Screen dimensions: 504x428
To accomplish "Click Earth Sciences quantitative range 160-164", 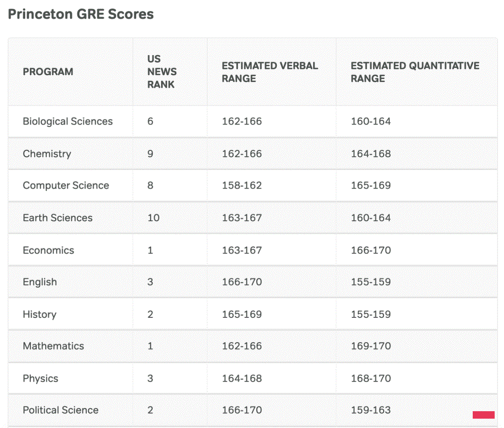I will pyautogui.click(x=371, y=218).
